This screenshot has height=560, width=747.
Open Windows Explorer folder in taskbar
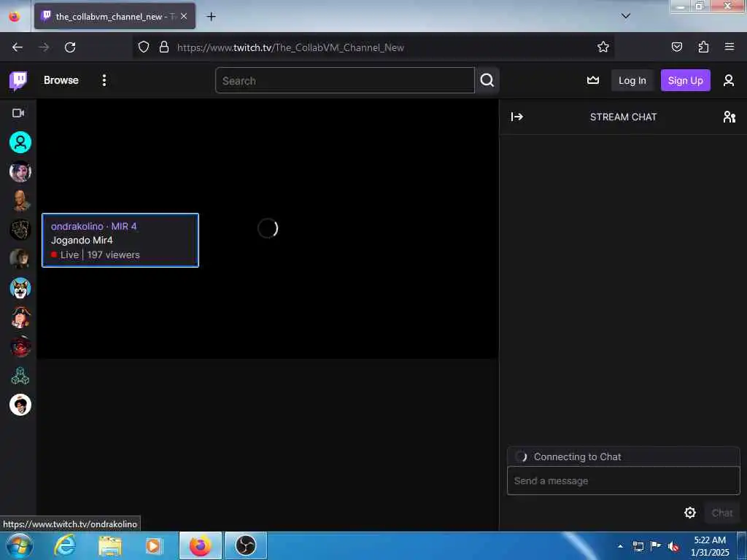[x=110, y=545]
